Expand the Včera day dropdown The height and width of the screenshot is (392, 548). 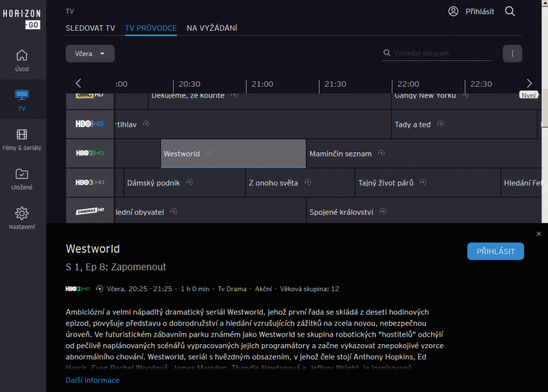pos(90,54)
